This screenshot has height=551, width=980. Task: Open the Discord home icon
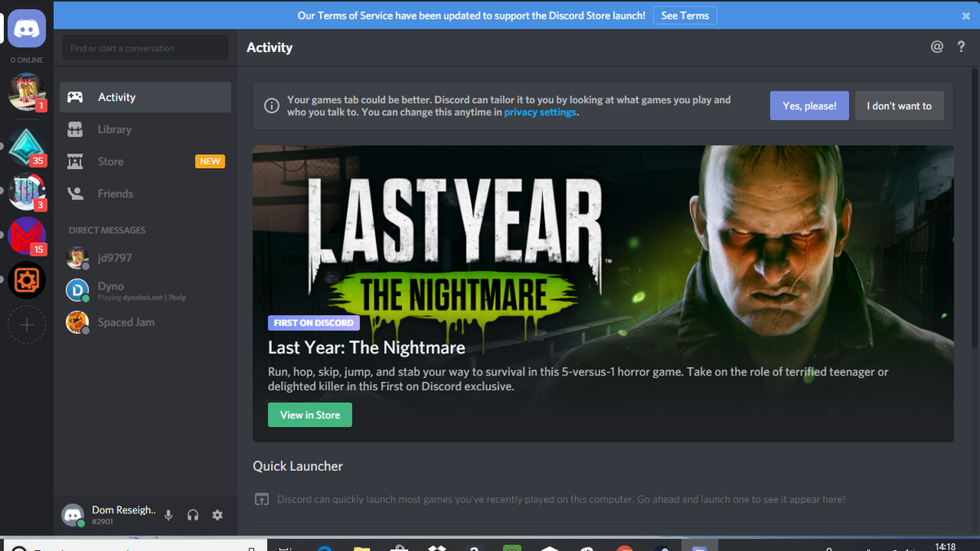click(27, 29)
